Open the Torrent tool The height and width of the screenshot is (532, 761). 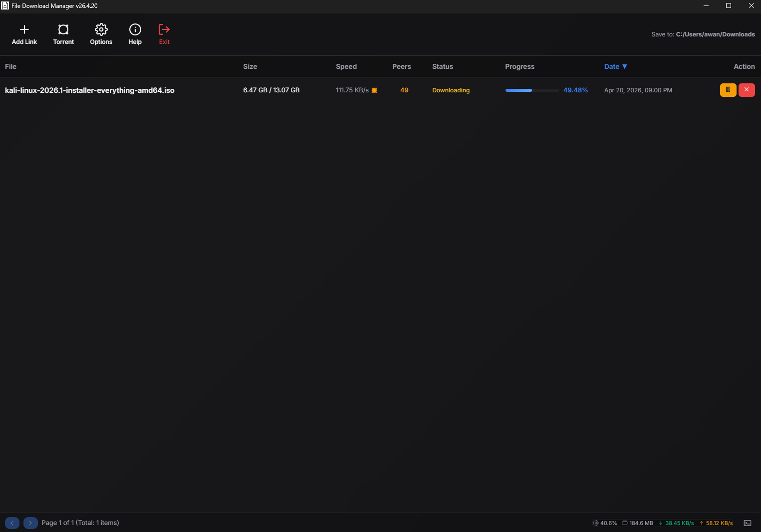63,30
